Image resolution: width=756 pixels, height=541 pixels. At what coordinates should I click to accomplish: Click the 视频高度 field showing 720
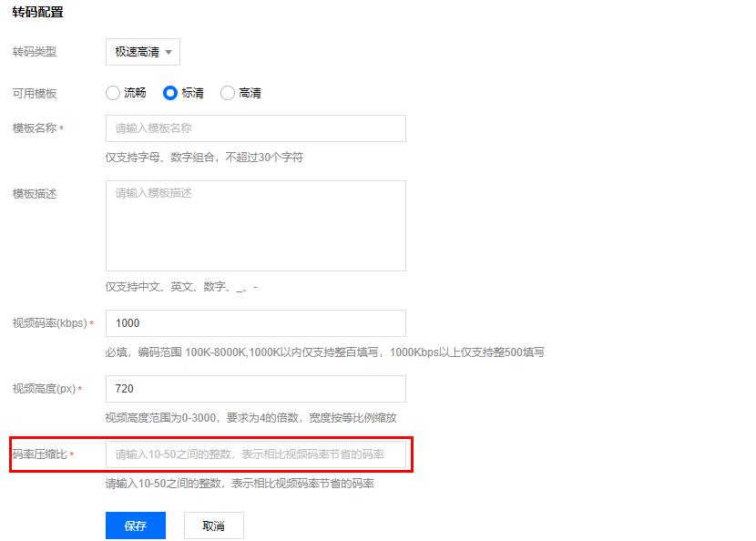point(256,389)
